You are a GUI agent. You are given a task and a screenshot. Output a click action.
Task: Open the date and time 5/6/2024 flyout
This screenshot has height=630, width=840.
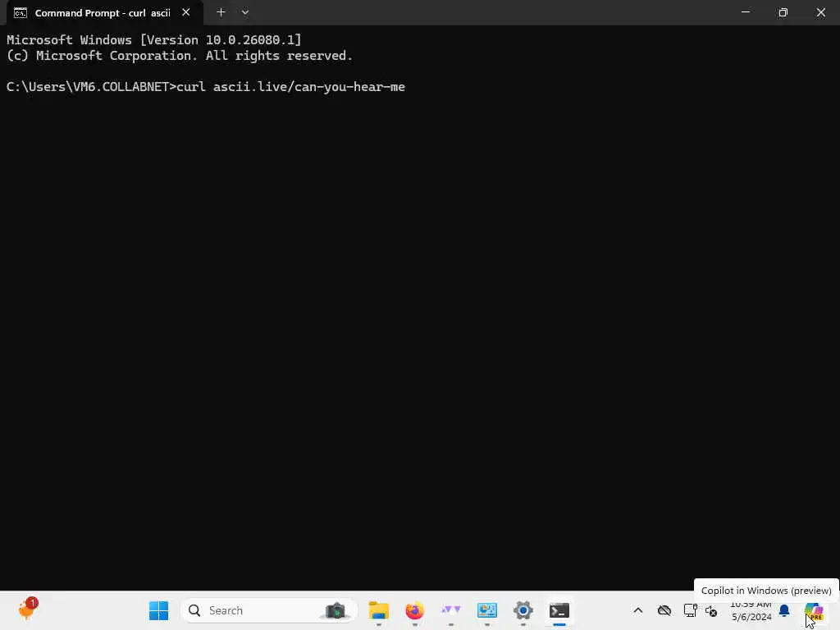click(x=751, y=610)
